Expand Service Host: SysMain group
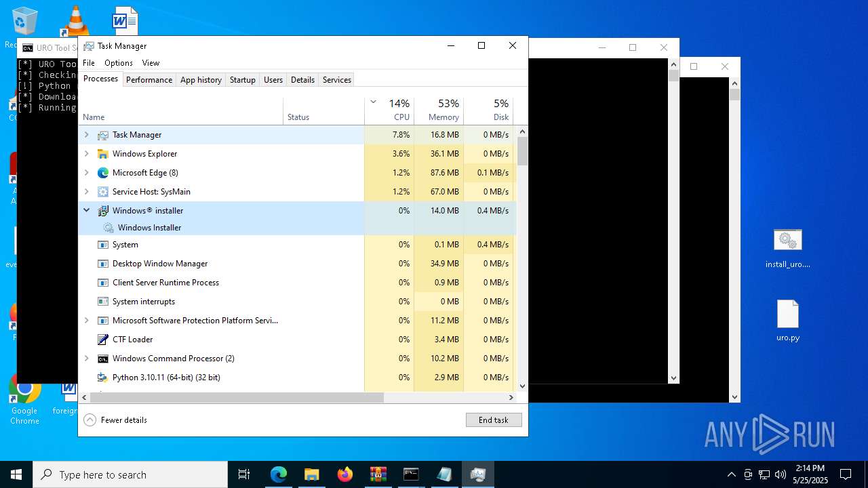 pos(86,192)
